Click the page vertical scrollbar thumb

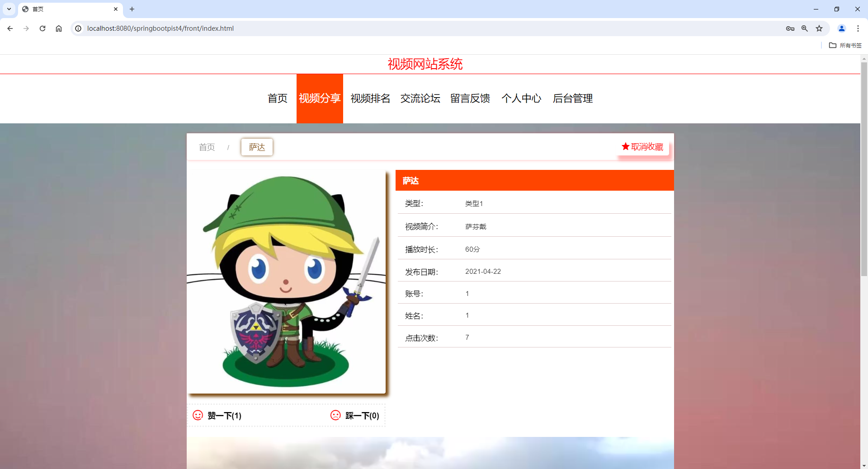pyautogui.click(x=864, y=169)
